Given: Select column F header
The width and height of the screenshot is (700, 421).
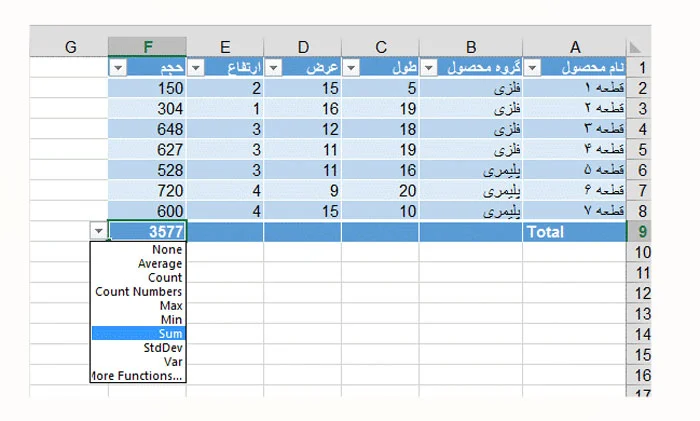Looking at the screenshot, I should tap(147, 46).
